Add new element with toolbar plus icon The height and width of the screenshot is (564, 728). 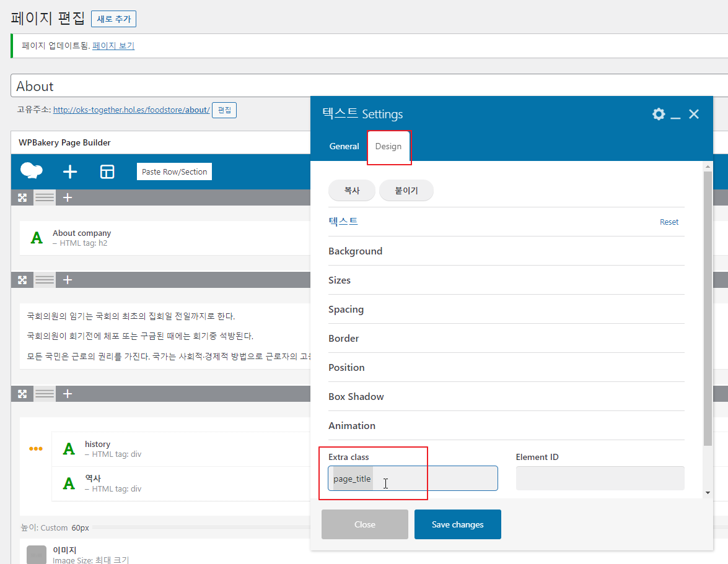(x=69, y=171)
